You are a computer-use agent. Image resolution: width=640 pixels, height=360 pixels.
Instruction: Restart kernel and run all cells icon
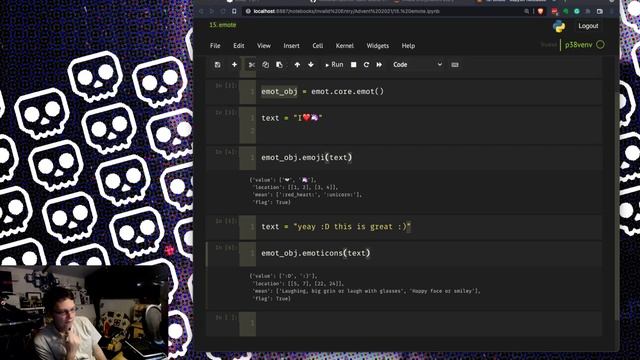click(x=379, y=64)
